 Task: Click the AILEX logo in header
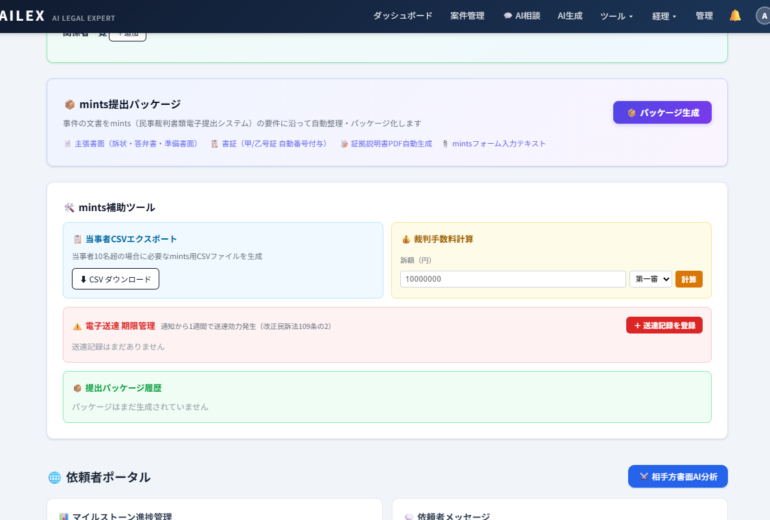(x=22, y=16)
